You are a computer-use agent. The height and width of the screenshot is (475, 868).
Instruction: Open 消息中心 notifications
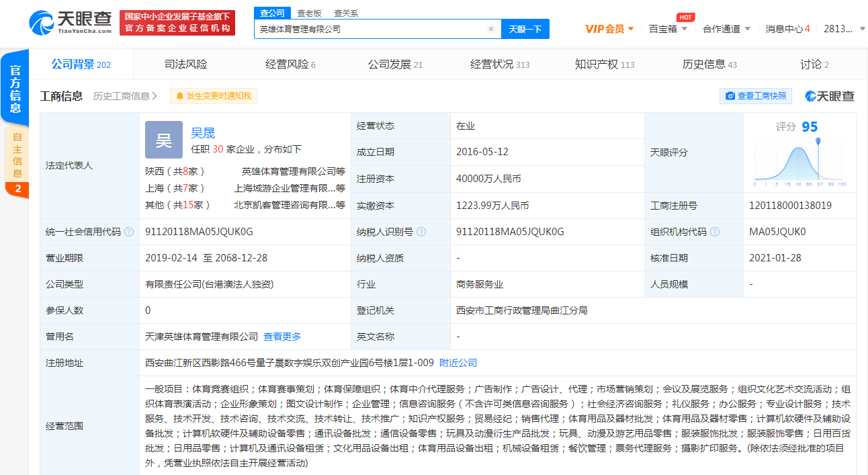tap(787, 28)
